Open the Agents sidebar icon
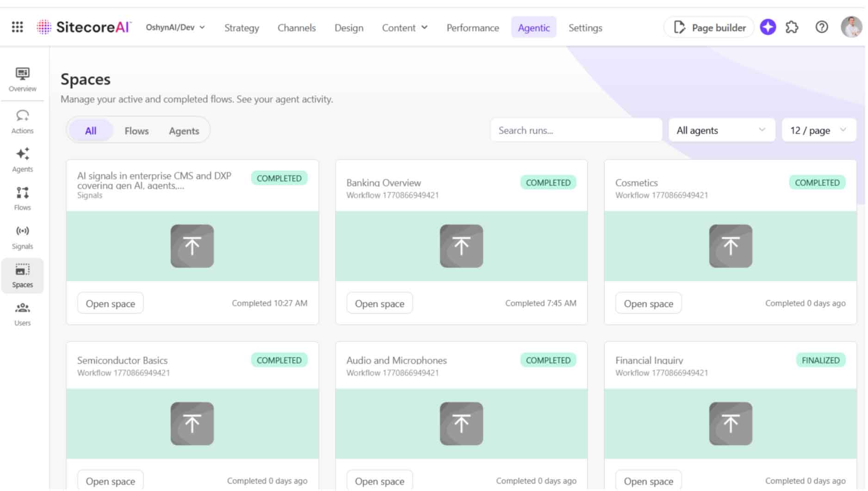The height and width of the screenshot is (491, 868). pos(22,160)
